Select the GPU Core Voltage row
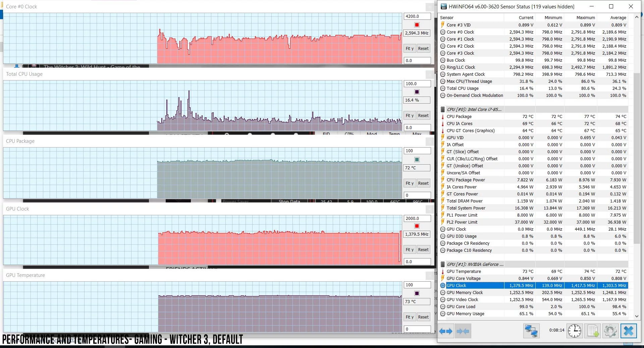 point(533,278)
